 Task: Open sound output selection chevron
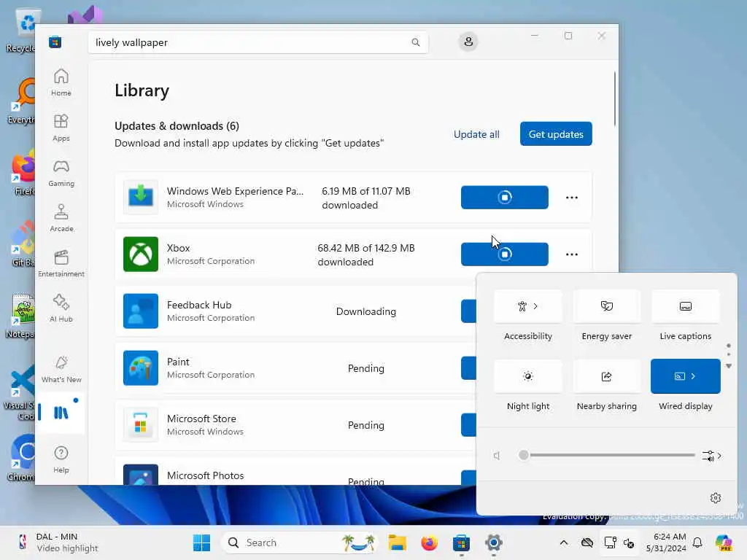coord(712,456)
